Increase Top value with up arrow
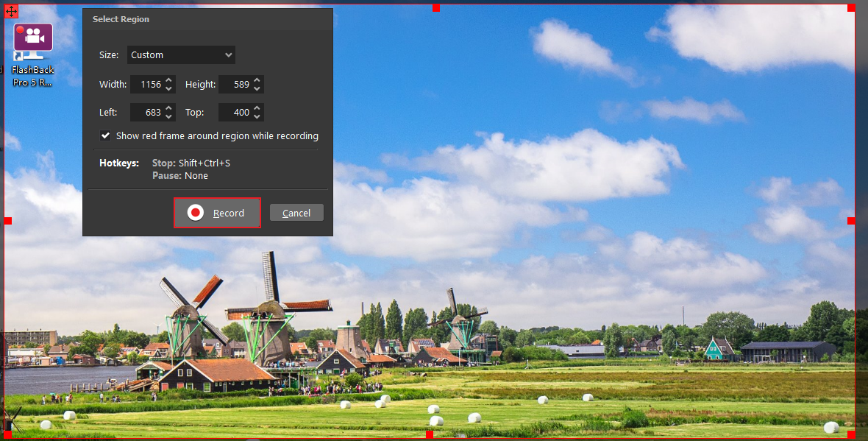 [x=257, y=107]
